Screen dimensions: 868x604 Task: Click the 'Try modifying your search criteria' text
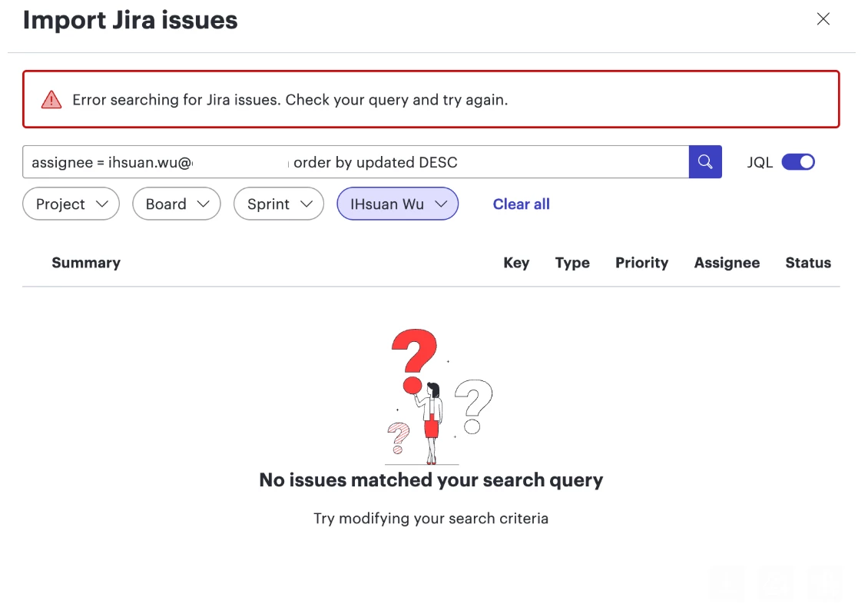pyautogui.click(x=431, y=518)
